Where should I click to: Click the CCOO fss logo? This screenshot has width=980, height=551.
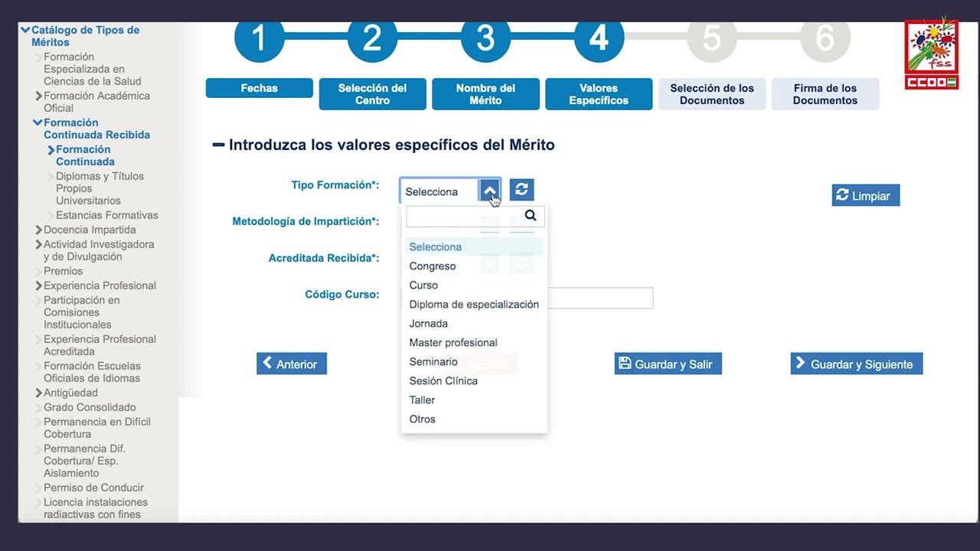[931, 53]
